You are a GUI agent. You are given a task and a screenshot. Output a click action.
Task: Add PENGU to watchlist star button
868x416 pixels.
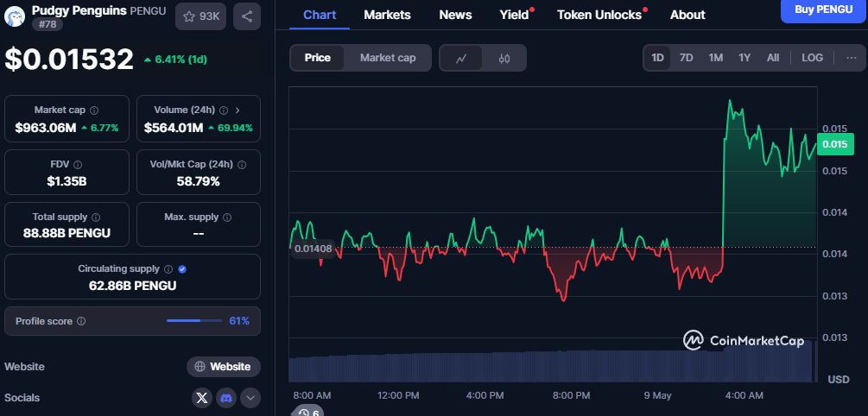tap(201, 16)
